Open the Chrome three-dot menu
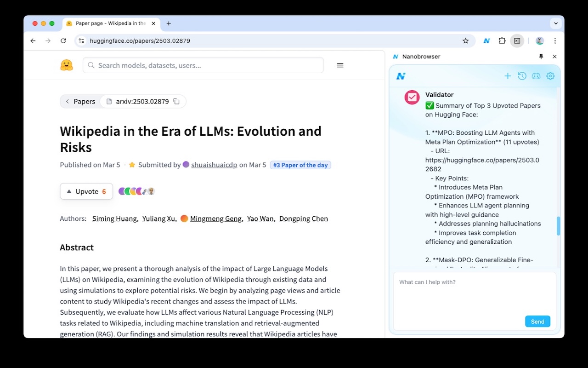 (555, 41)
